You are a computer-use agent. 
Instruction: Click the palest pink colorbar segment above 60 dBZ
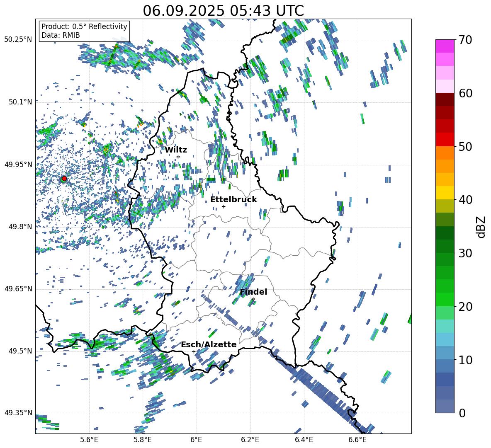(445, 86)
